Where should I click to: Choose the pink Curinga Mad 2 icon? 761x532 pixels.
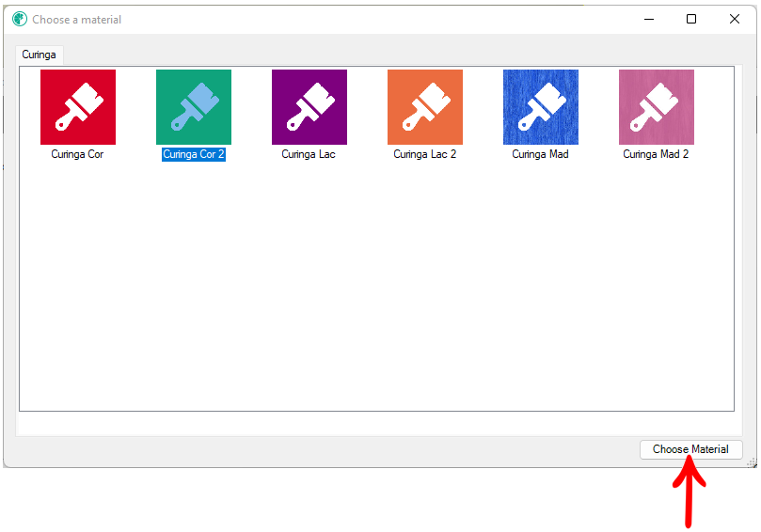tap(657, 107)
